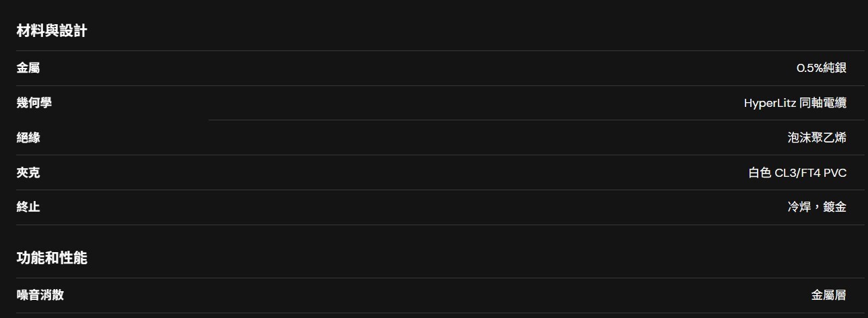This screenshot has width=868, height=318.
Task: Click the 功能和性能 section heading
Action: click(x=52, y=258)
